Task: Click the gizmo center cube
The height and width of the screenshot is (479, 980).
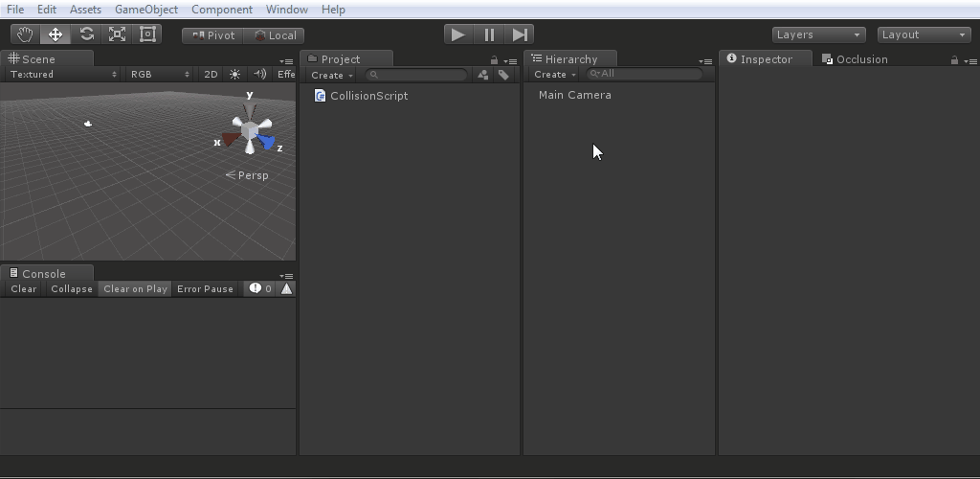Action: coord(250,130)
